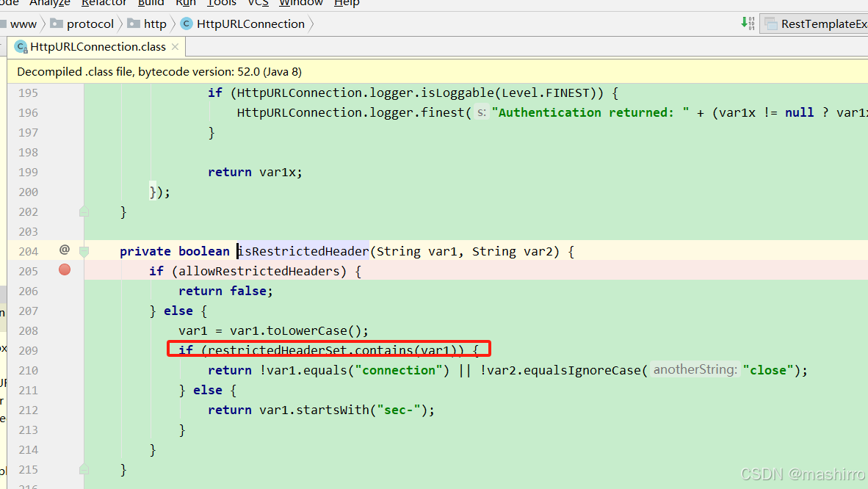The width and height of the screenshot is (868, 489).
Task: Click the fold end marker on line 215
Action: (x=84, y=469)
